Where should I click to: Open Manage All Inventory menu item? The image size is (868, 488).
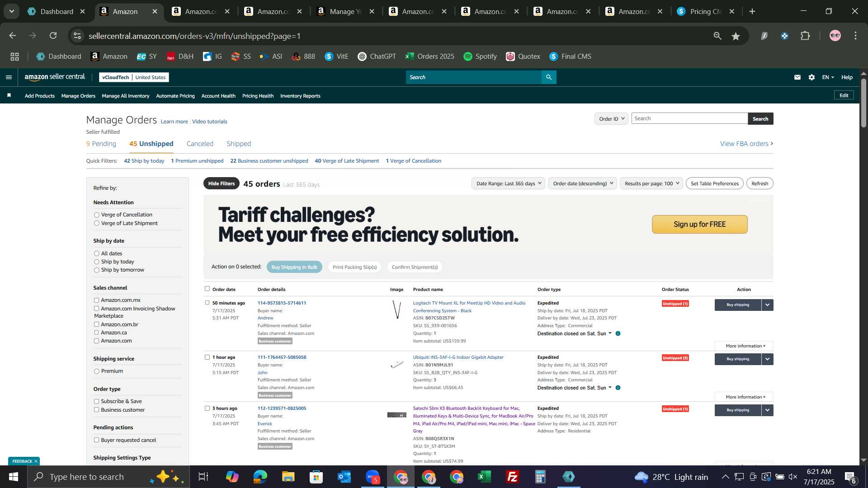(126, 96)
